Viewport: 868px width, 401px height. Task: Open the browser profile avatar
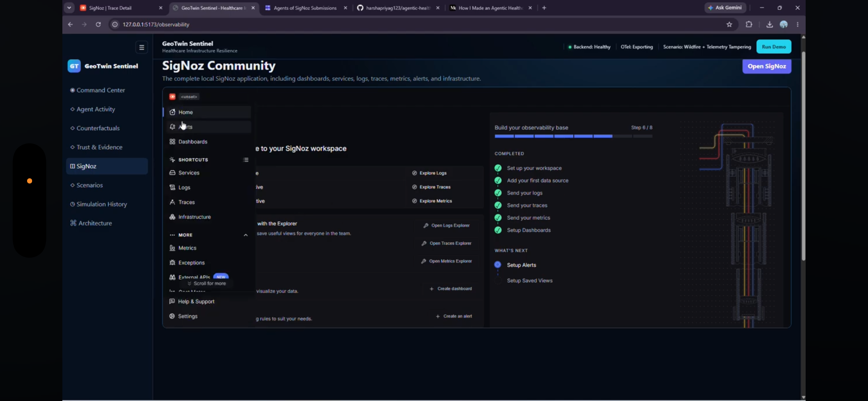[784, 24]
